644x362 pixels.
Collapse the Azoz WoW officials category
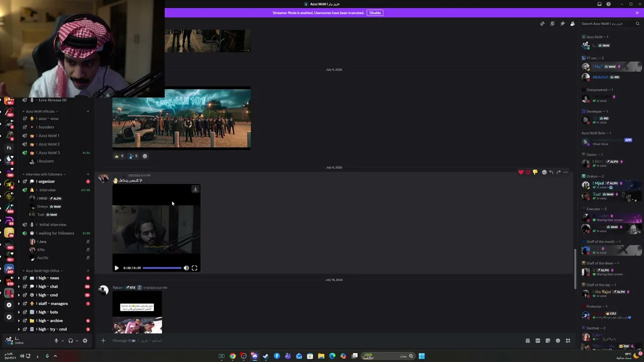[40, 111]
